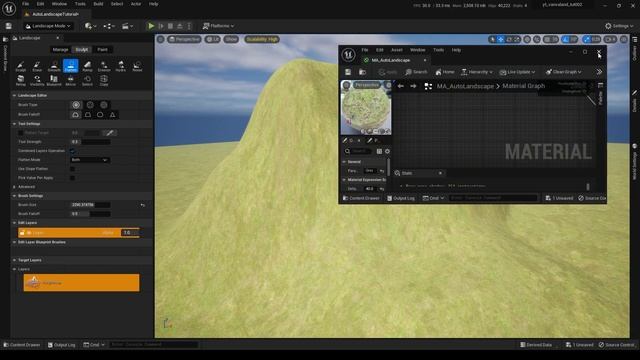
Task: Open the Platforms dropdown
Action: (218, 26)
